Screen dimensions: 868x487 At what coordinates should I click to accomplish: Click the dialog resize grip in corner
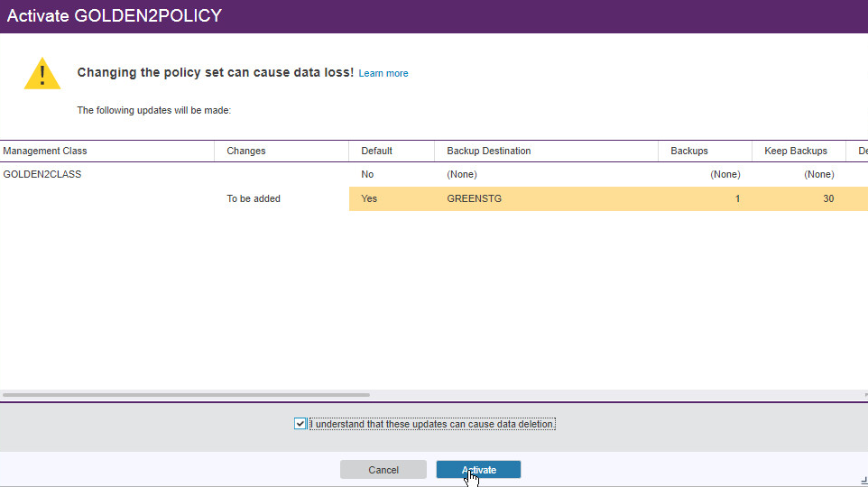862,481
